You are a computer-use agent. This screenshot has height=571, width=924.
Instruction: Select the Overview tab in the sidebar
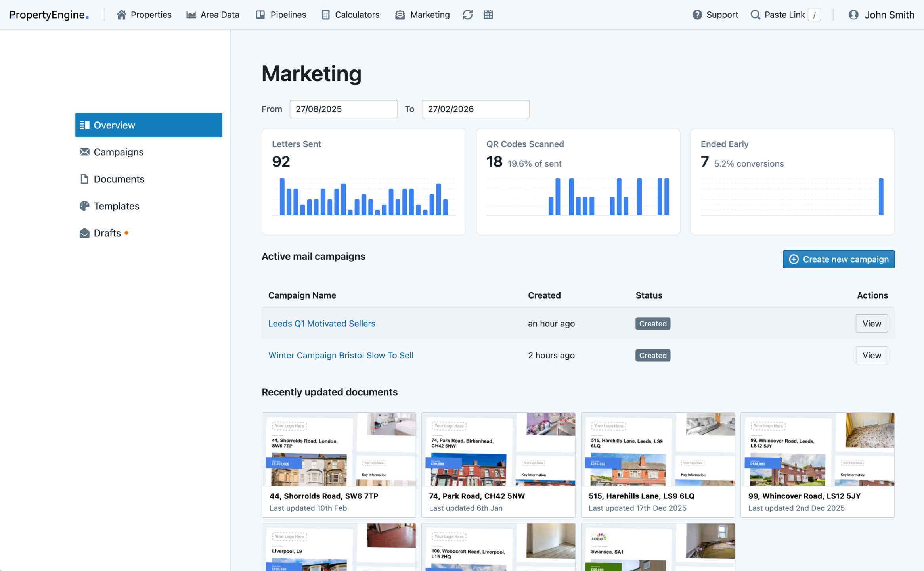114,125
